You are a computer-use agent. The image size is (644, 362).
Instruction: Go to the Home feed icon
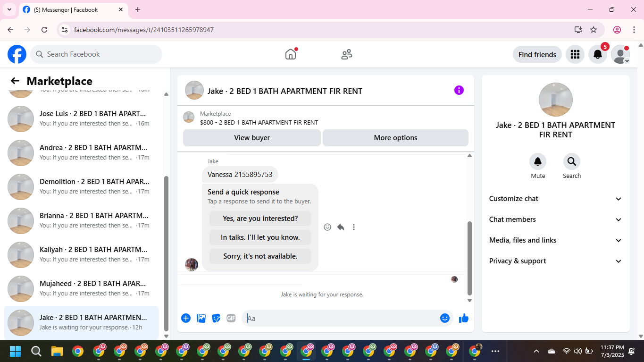click(x=291, y=54)
